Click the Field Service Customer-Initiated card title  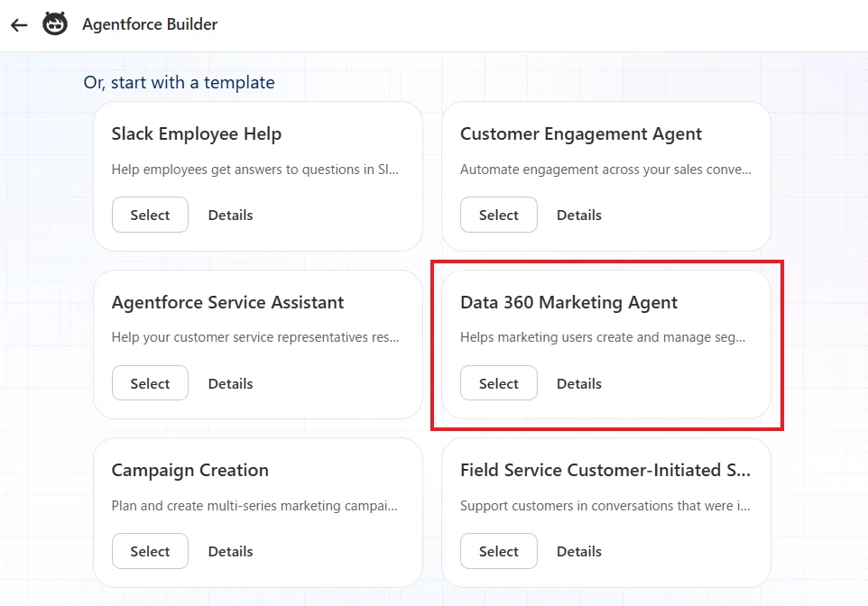(605, 470)
